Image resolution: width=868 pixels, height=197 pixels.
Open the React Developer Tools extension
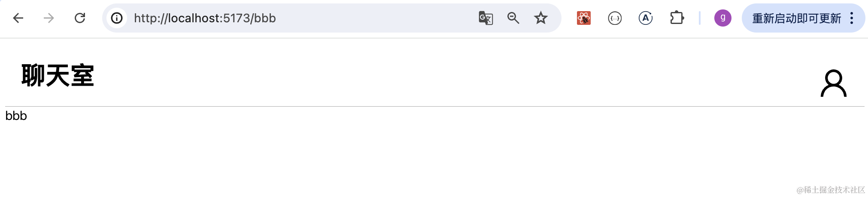584,18
